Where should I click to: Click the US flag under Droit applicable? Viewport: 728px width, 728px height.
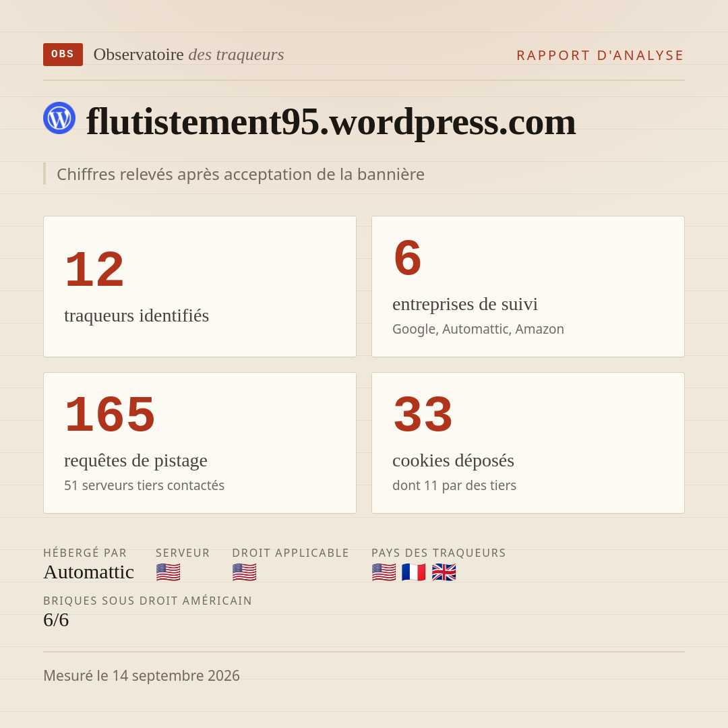pyautogui.click(x=244, y=572)
